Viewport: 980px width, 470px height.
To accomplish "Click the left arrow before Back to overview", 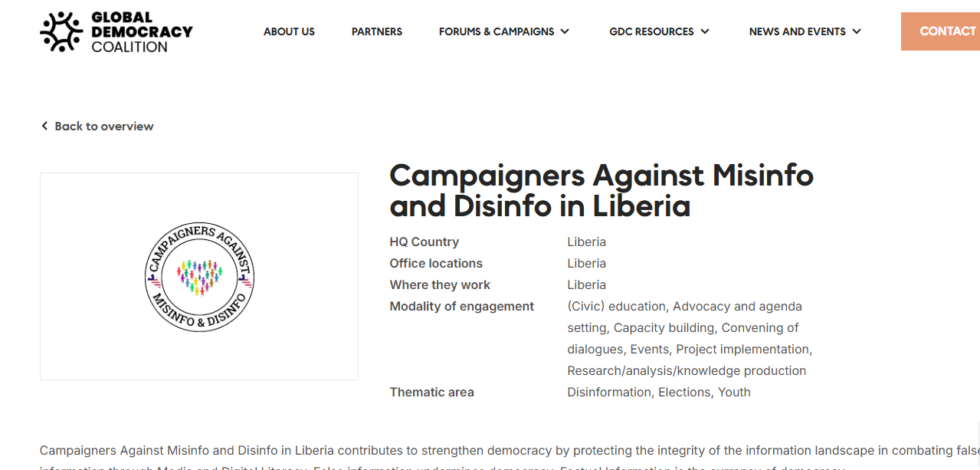I will 44,127.
